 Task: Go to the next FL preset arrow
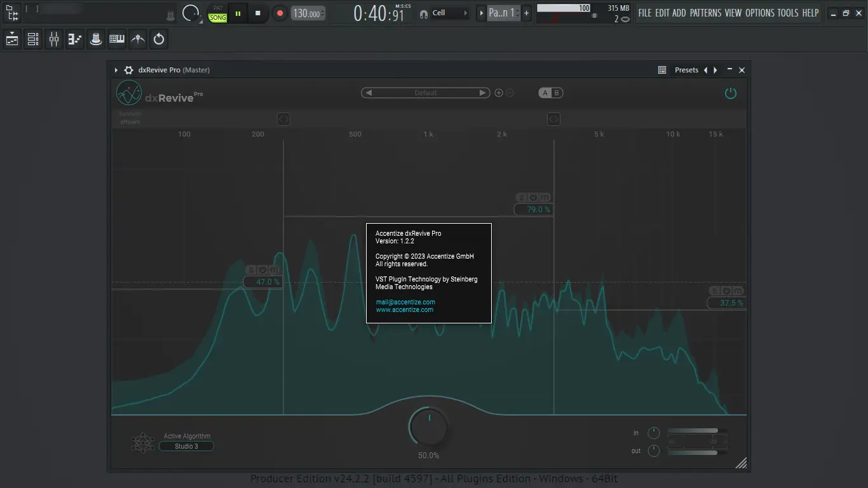[x=715, y=70]
